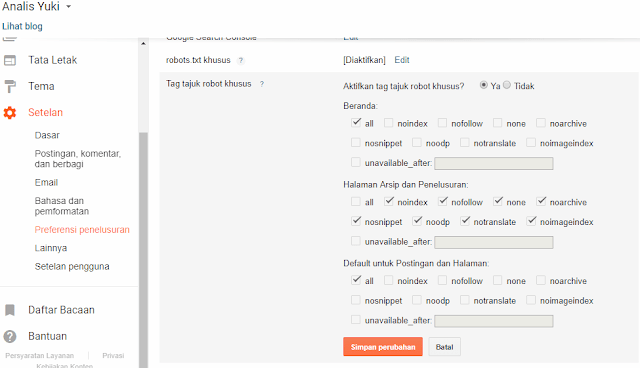Image resolution: width=640 pixels, height=368 pixels.
Task: Open Privasi footer link
Action: coord(113,356)
